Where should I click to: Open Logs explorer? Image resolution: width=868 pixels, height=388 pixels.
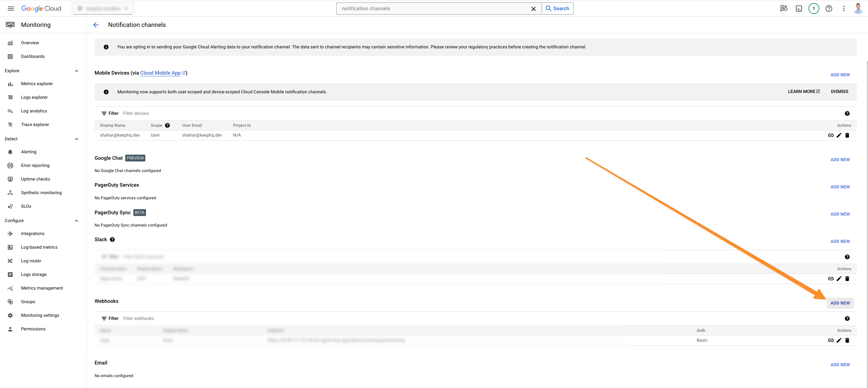pyautogui.click(x=34, y=97)
